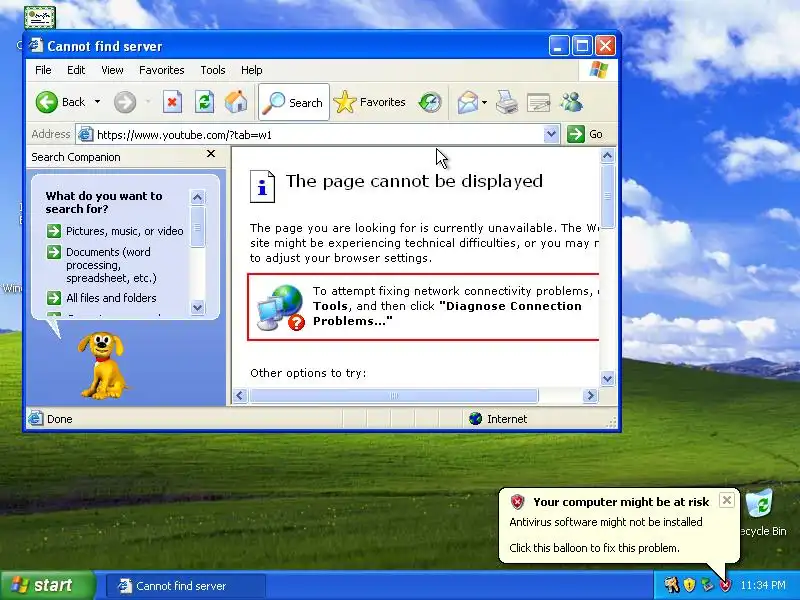Close the Search Companion pane
This screenshot has width=800, height=600.
[x=211, y=154]
